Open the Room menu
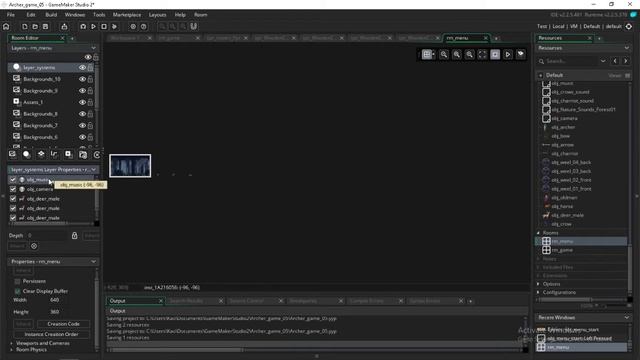Image resolution: width=640 pixels, height=360 pixels. point(200,15)
